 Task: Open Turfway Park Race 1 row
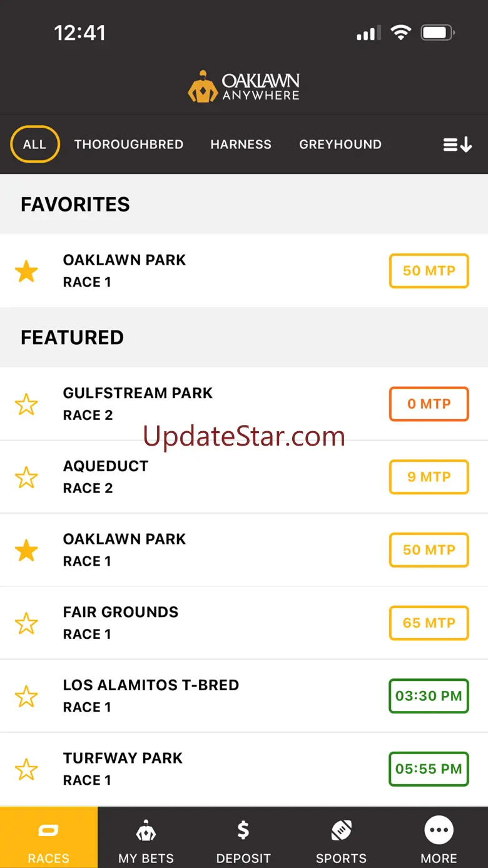(188, 768)
